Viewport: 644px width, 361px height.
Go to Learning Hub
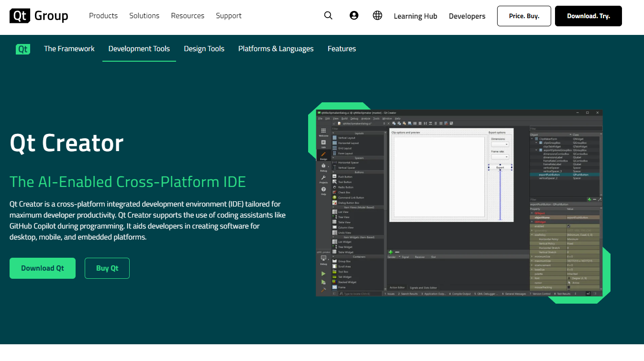click(415, 16)
